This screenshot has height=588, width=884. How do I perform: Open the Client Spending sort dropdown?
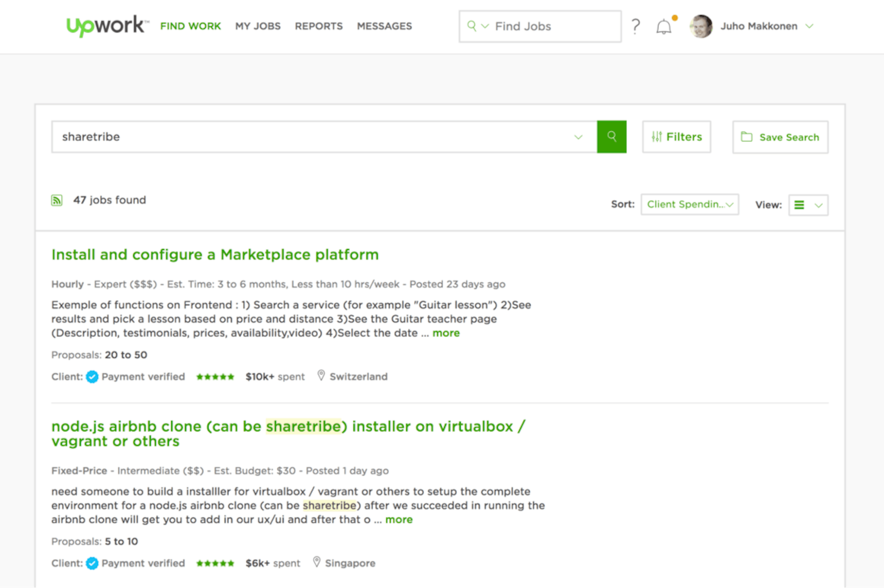pos(689,204)
